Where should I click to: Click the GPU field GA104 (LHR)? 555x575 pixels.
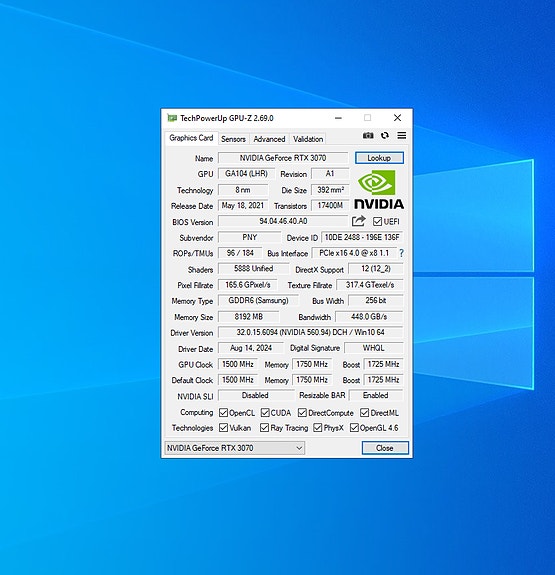(246, 173)
